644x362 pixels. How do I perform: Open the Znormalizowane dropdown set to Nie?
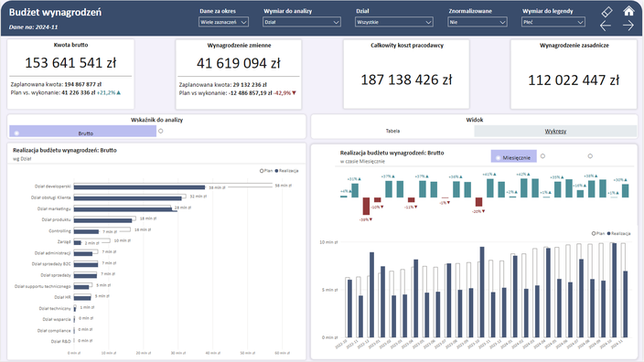(478, 22)
